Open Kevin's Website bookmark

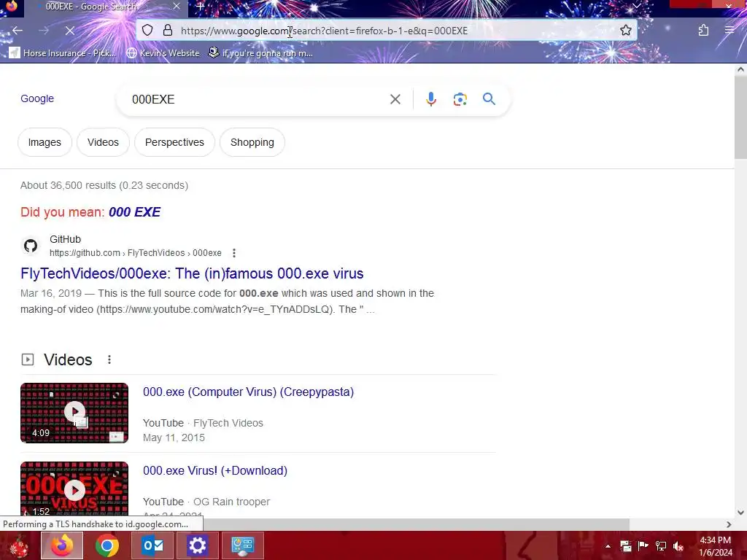[163, 52]
